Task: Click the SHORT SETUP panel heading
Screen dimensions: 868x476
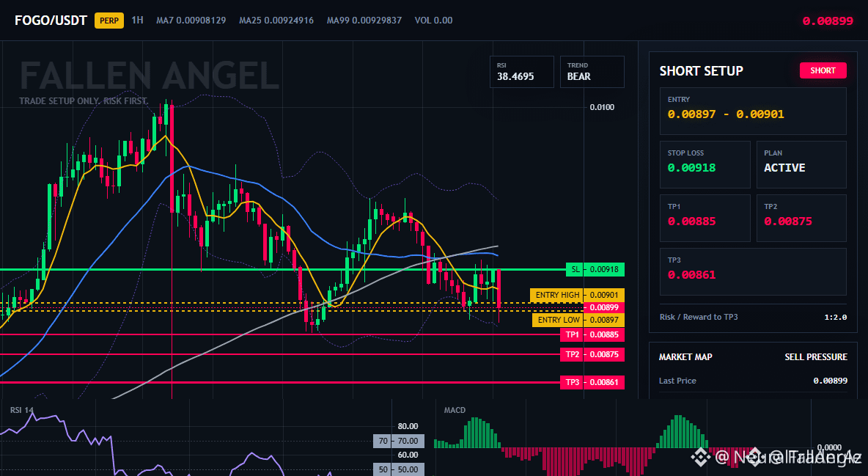Action: 701,71
